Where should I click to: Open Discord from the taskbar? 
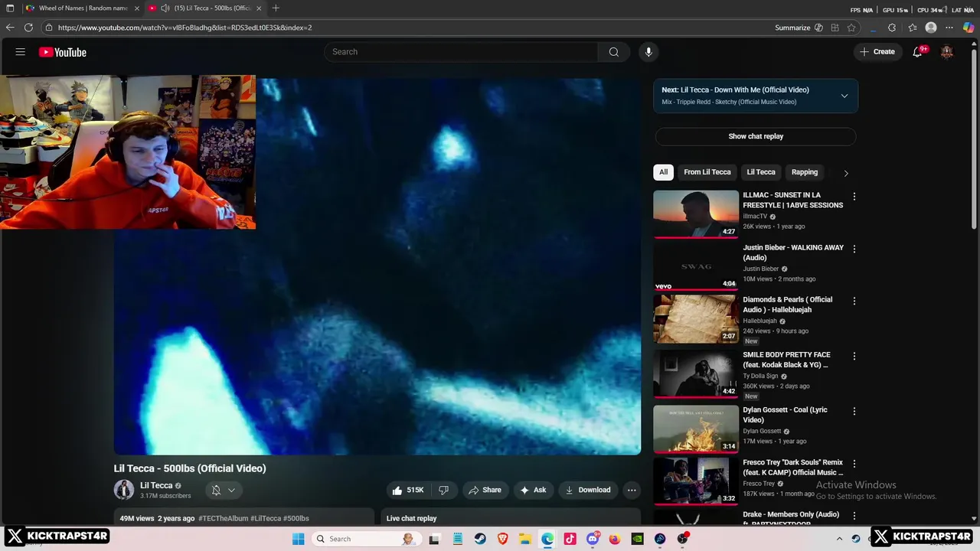592,539
